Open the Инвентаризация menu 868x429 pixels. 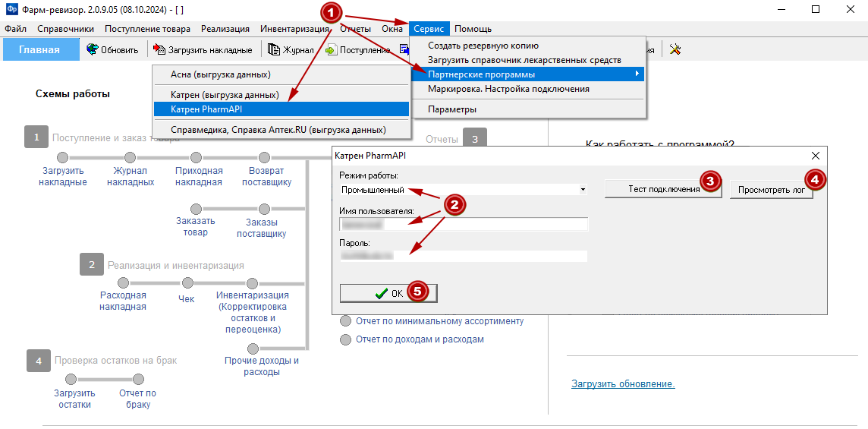[x=295, y=29]
